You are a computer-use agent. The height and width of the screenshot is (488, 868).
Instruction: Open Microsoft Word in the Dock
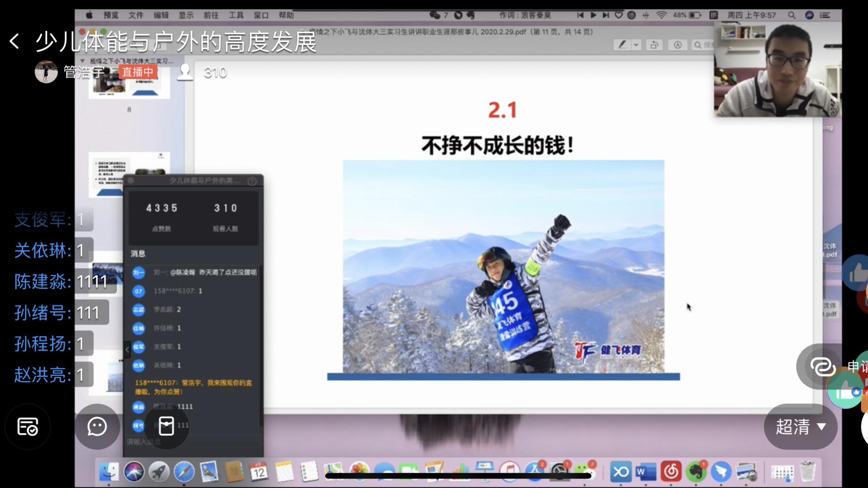645,472
